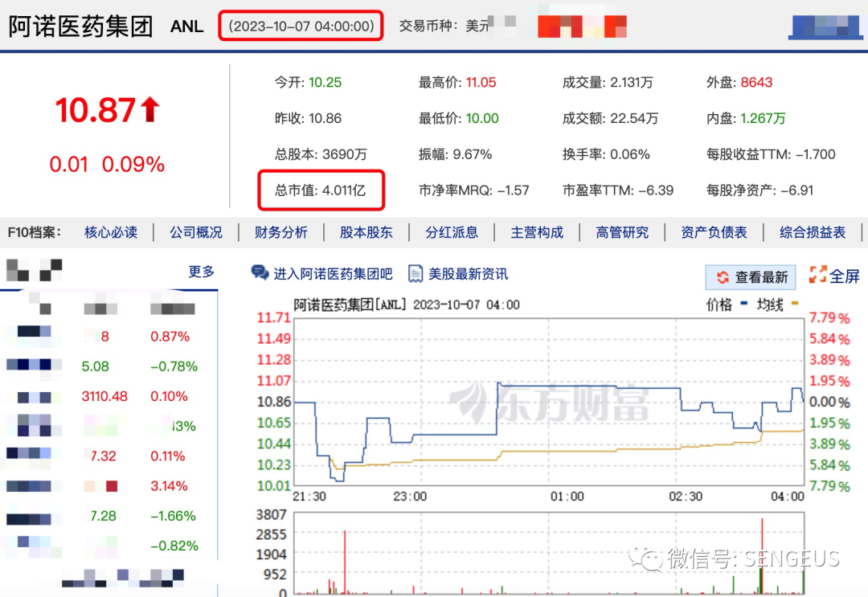Click the 振幅 9.67% field
868x597 pixels.
point(455,154)
